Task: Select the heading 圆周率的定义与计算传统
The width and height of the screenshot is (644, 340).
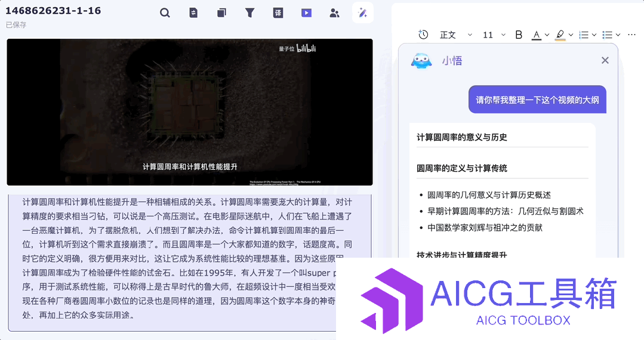Action: click(x=461, y=168)
